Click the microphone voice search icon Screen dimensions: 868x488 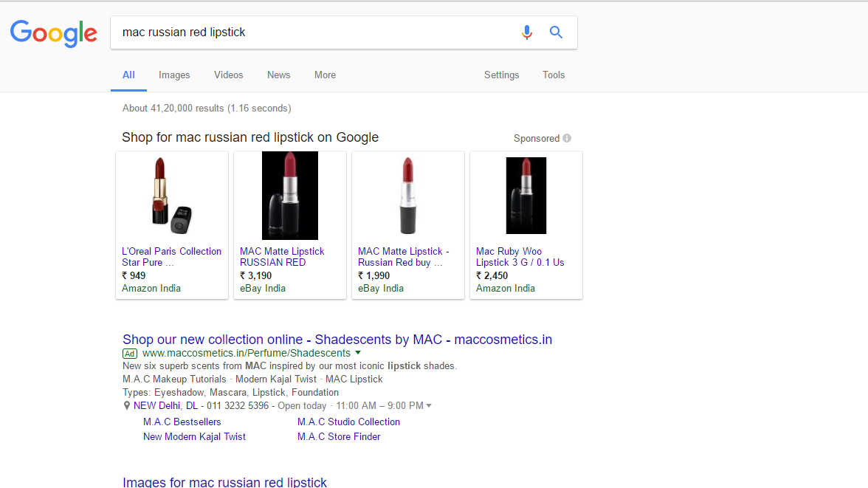(x=526, y=32)
